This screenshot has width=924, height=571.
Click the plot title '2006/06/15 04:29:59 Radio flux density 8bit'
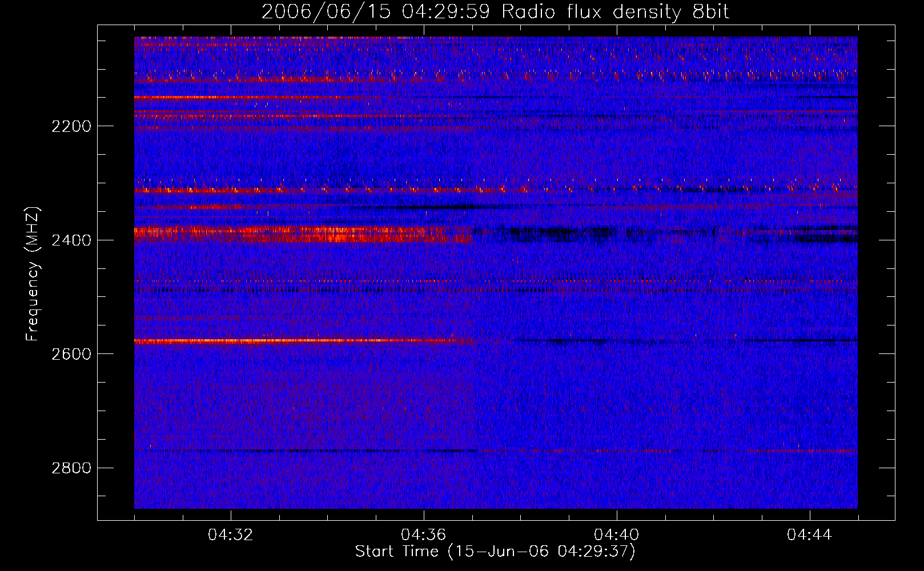[495, 11]
